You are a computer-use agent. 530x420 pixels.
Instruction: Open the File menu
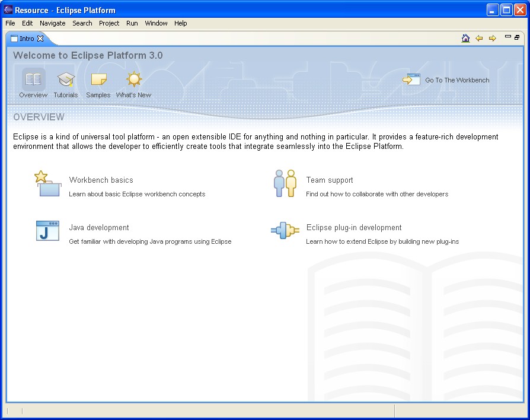[x=10, y=23]
